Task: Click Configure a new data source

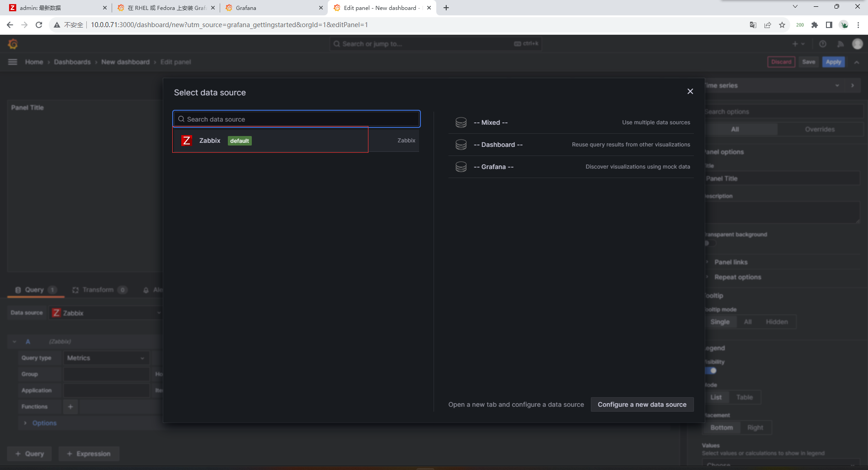Action: (642, 404)
